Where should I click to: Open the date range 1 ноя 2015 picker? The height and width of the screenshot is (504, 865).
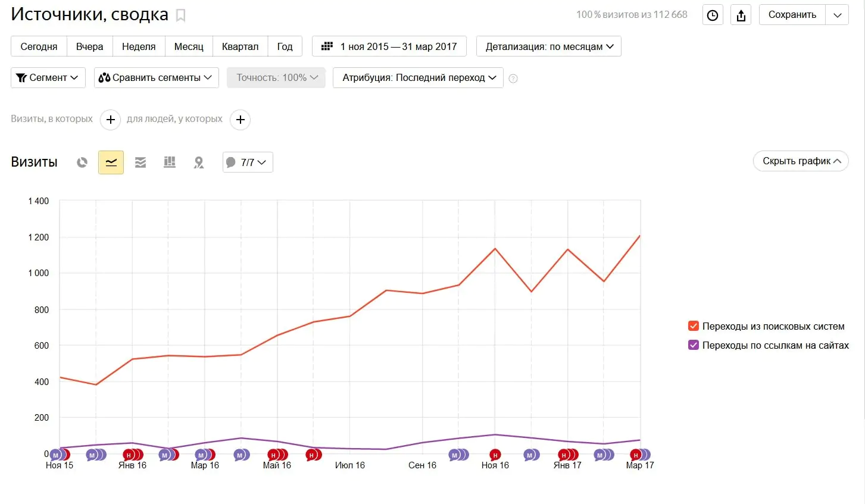tap(389, 46)
